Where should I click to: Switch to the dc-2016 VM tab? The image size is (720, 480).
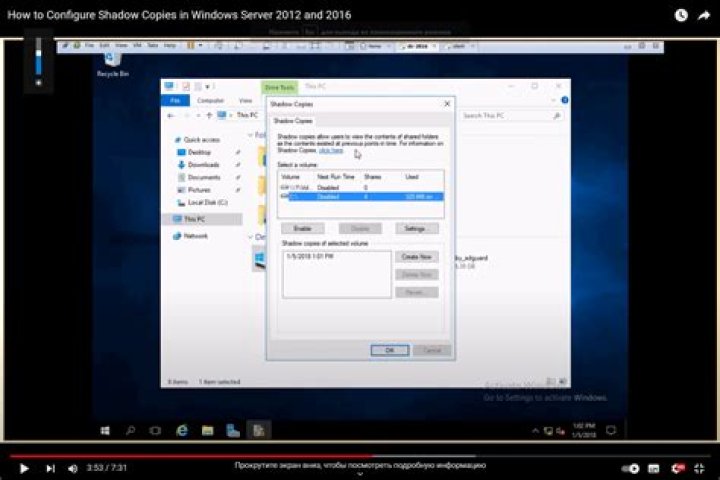click(x=417, y=46)
